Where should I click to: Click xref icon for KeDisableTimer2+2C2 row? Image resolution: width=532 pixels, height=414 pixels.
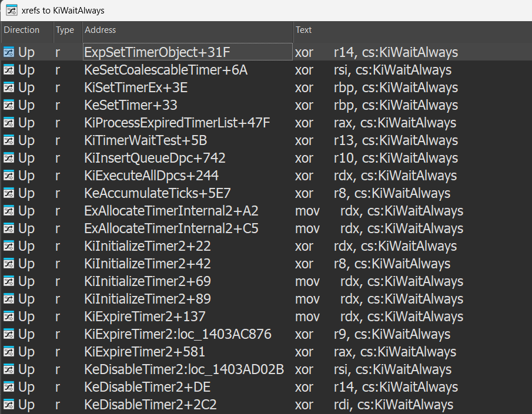click(9, 405)
